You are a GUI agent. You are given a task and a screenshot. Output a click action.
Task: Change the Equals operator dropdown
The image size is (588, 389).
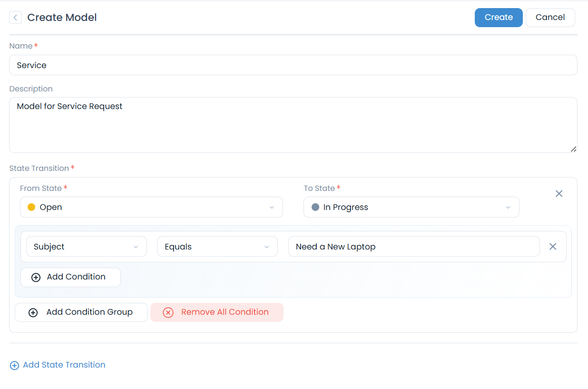click(217, 247)
